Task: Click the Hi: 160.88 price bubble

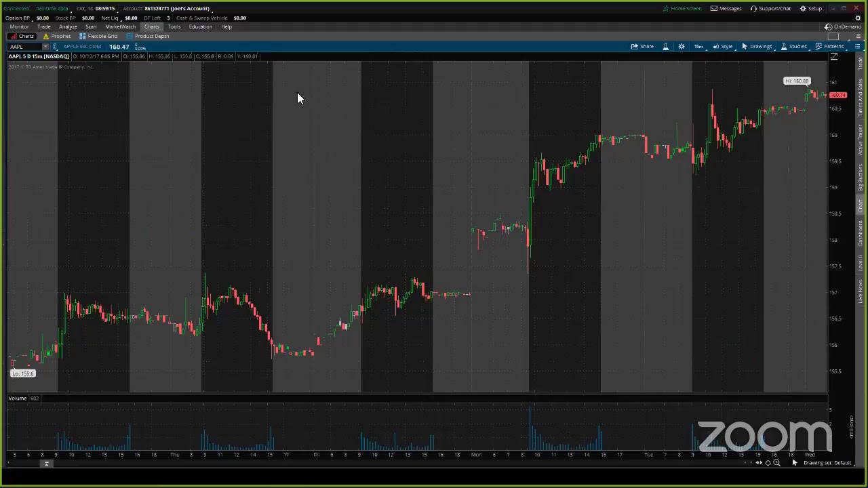Action: [x=797, y=81]
